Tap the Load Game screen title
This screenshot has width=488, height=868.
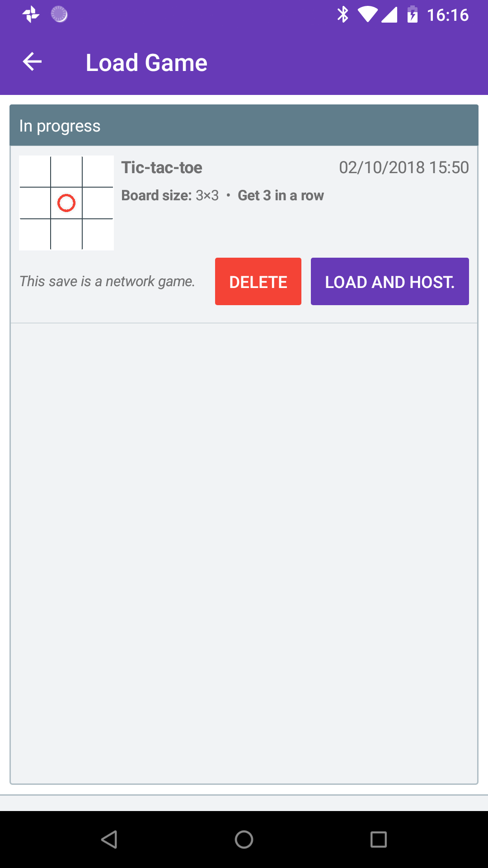(146, 62)
